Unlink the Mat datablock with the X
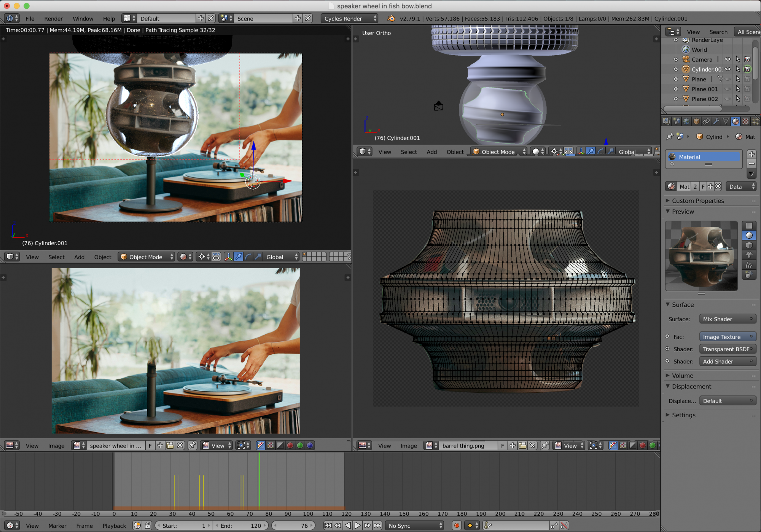The width and height of the screenshot is (761, 532). [718, 186]
